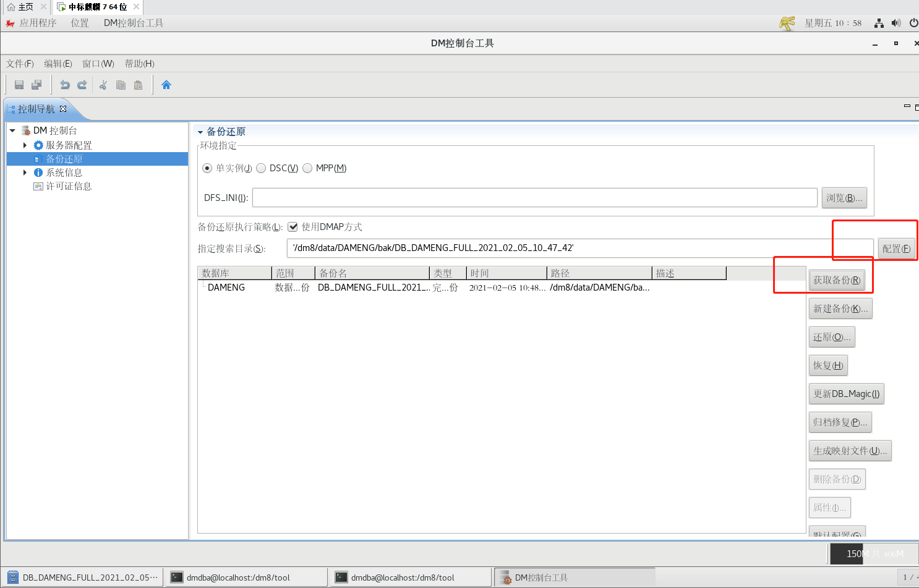Open the network status tray icon
919x588 pixels.
point(879,23)
